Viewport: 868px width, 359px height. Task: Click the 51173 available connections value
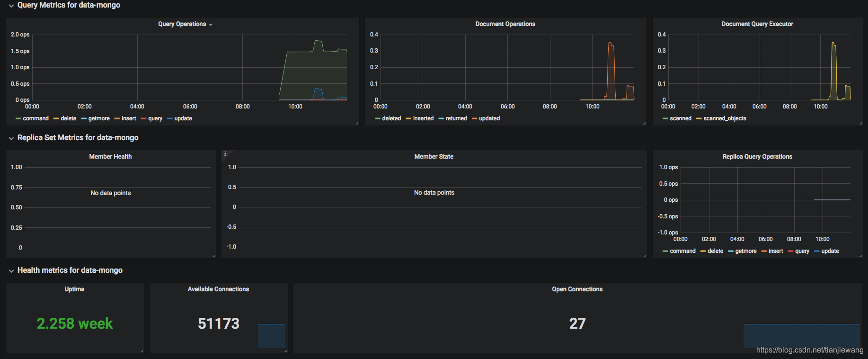click(219, 323)
